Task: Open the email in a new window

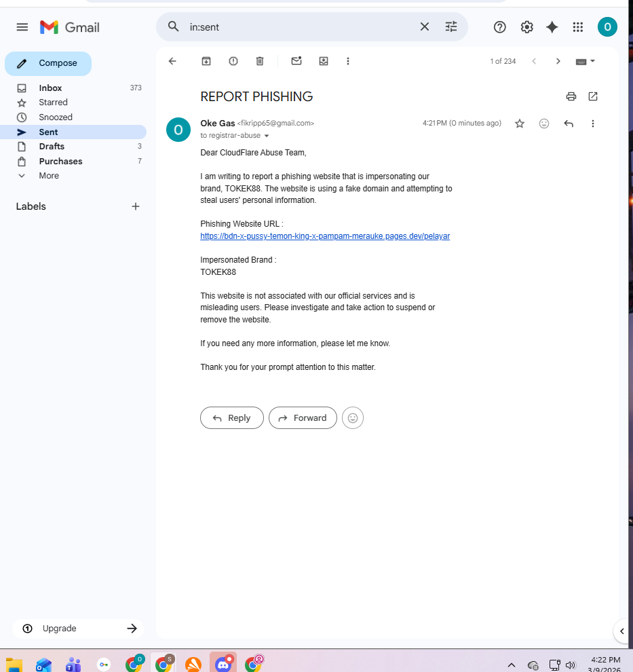Action: tap(593, 96)
